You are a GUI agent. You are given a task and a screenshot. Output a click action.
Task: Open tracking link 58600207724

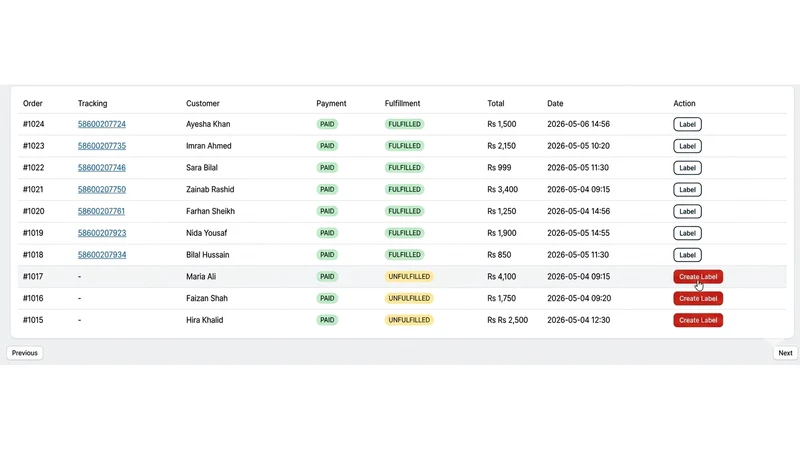(x=102, y=124)
